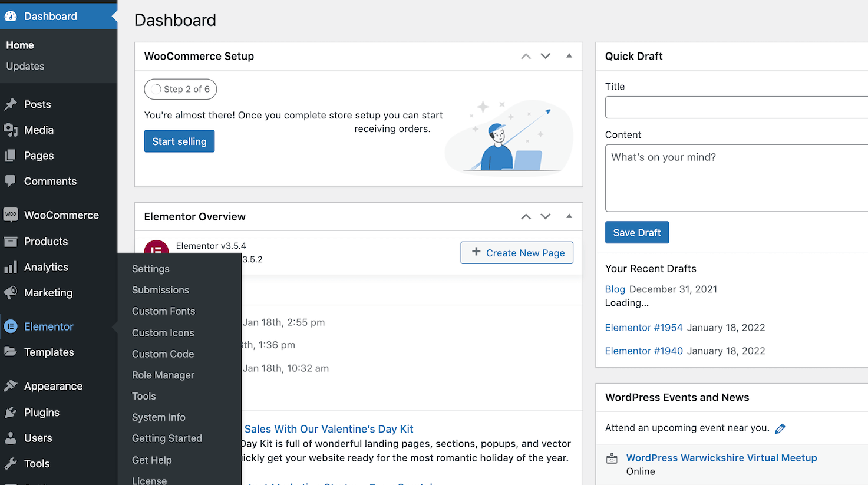This screenshot has height=485, width=868.
Task: Move WooCommerce Setup panel down
Action: (546, 56)
